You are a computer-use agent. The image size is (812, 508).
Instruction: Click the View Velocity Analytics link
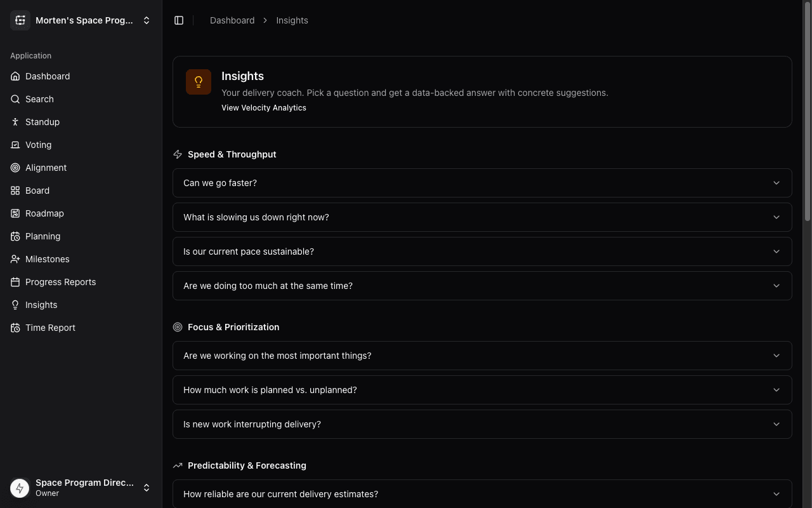[264, 107]
